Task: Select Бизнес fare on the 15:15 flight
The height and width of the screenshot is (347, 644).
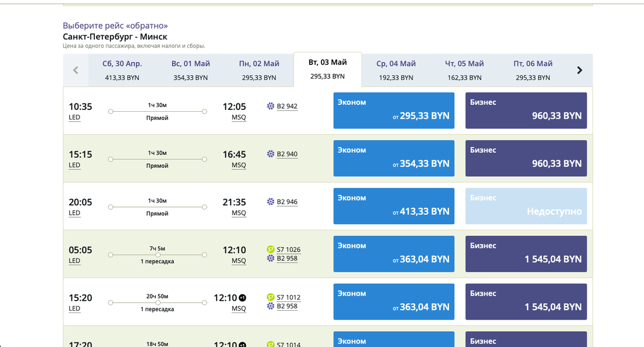Action: point(526,158)
